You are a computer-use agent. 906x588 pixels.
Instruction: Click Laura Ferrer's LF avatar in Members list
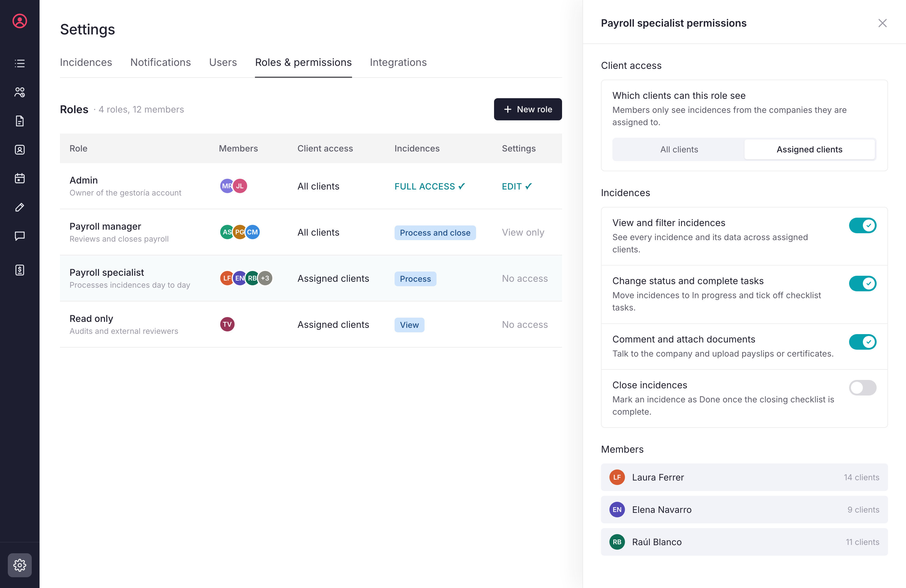(x=617, y=477)
